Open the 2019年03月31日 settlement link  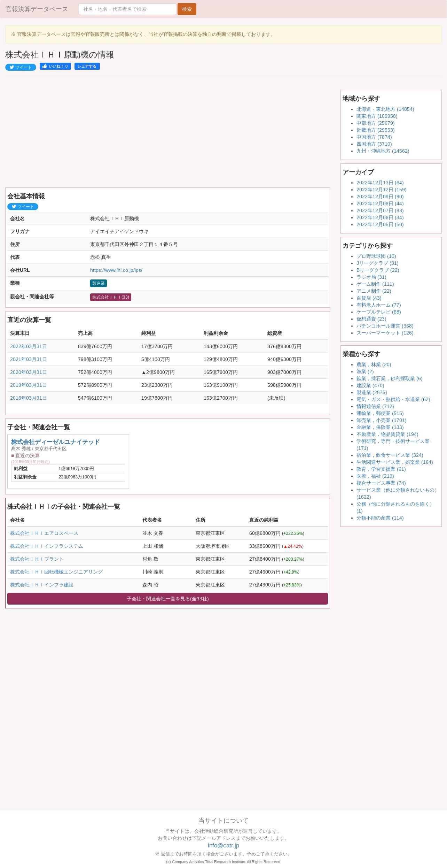28,385
